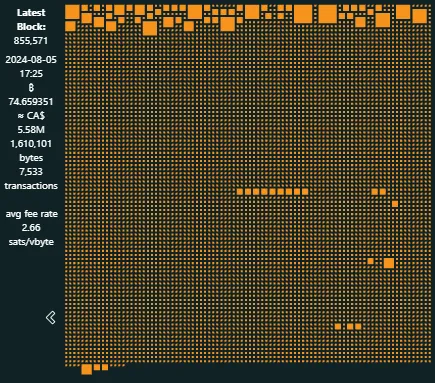
Task: Click the 'avg fee rate' label
Action: click(31, 214)
